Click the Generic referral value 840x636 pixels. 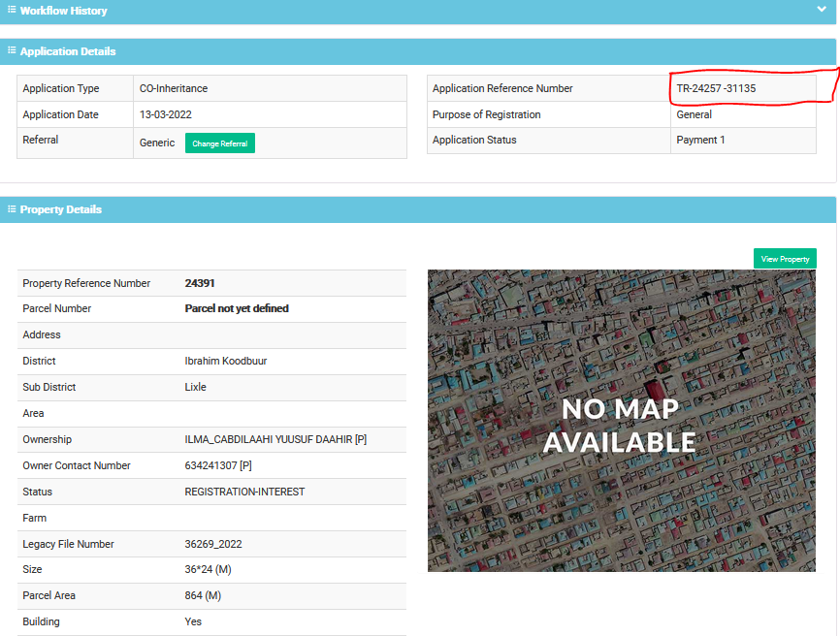tap(157, 143)
